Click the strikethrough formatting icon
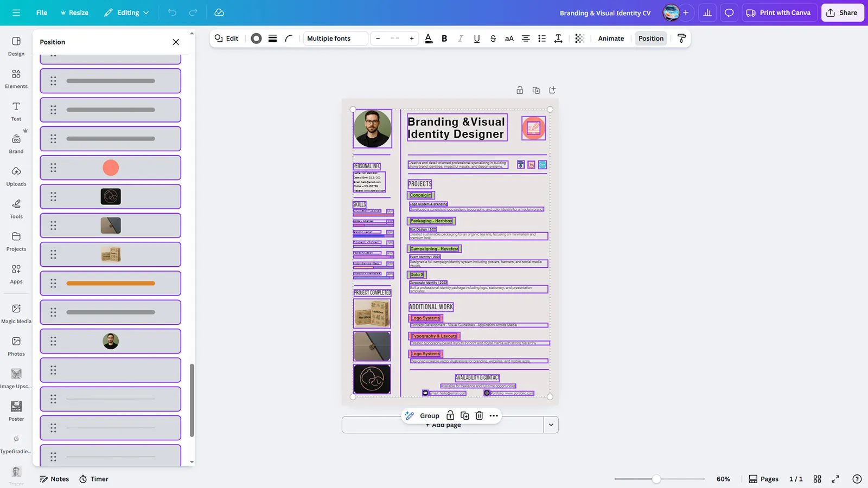The width and height of the screenshot is (868, 488). click(493, 38)
